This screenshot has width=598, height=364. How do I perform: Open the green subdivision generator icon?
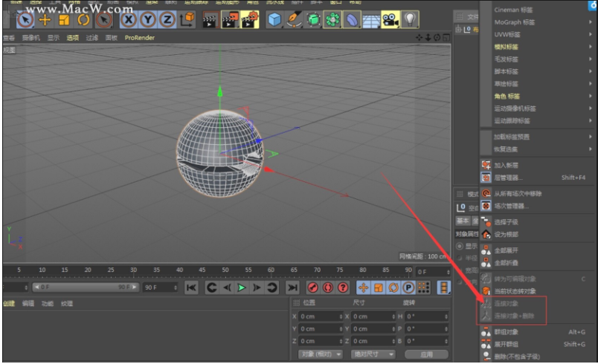tap(313, 19)
